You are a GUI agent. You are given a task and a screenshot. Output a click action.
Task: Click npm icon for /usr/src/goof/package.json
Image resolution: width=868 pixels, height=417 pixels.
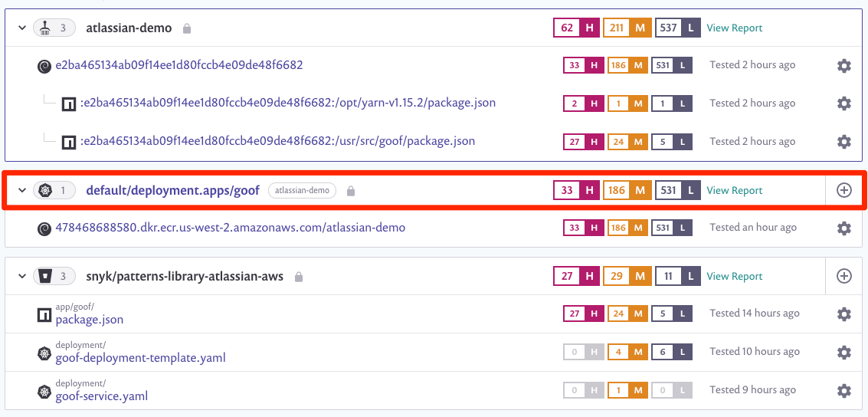tap(69, 143)
